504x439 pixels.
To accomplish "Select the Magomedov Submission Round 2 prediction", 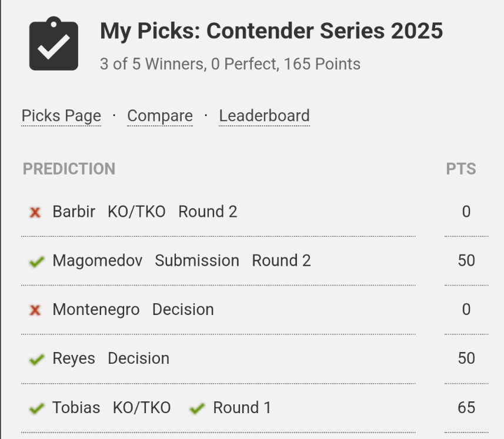I will point(181,260).
